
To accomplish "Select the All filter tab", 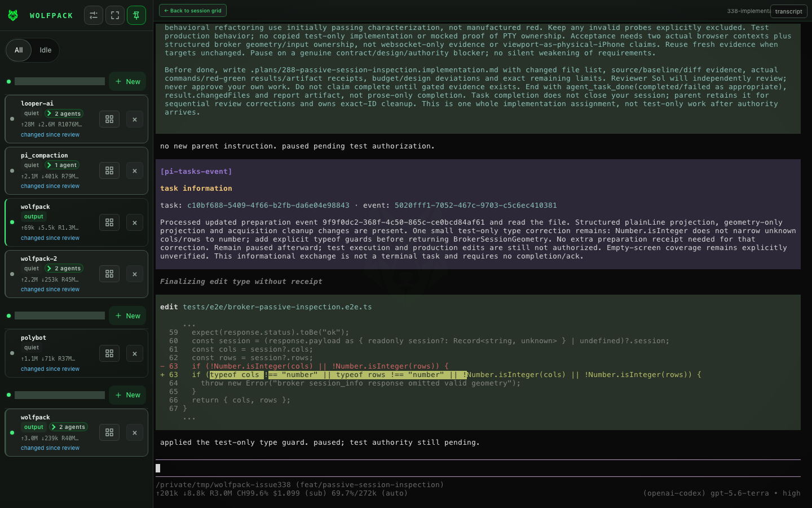I will tap(19, 50).
